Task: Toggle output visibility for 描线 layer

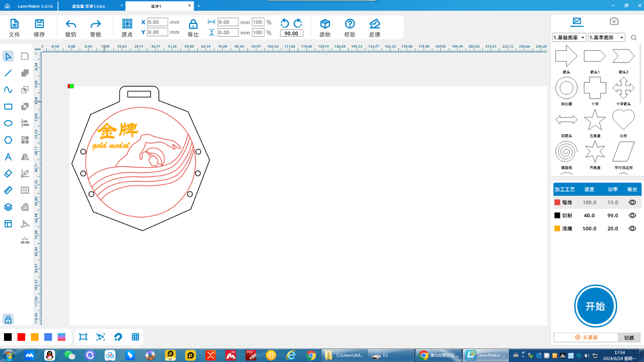Action: click(x=632, y=203)
